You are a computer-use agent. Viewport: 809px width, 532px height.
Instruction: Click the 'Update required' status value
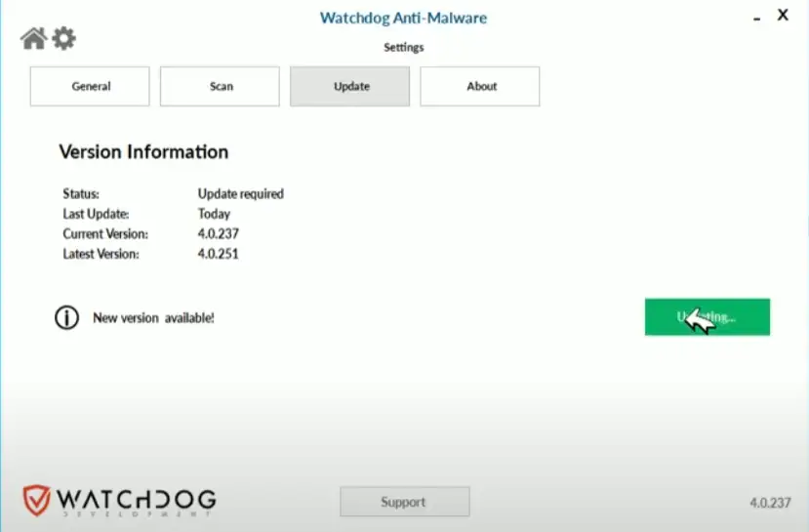(240, 193)
